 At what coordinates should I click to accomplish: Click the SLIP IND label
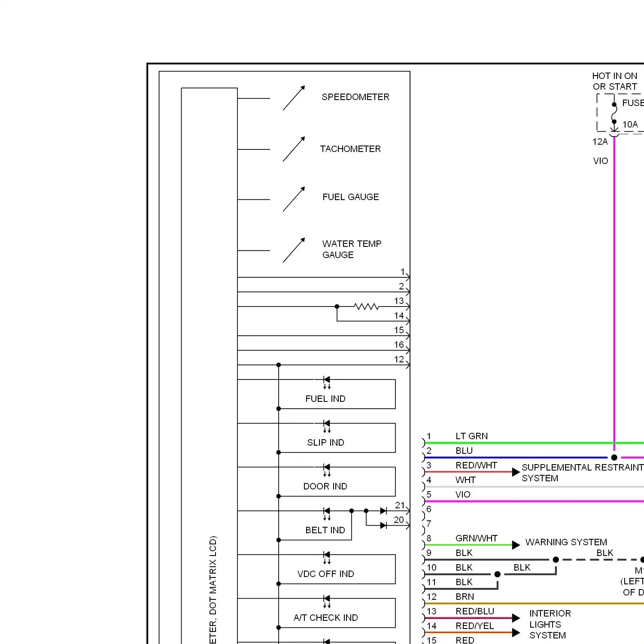(325, 443)
